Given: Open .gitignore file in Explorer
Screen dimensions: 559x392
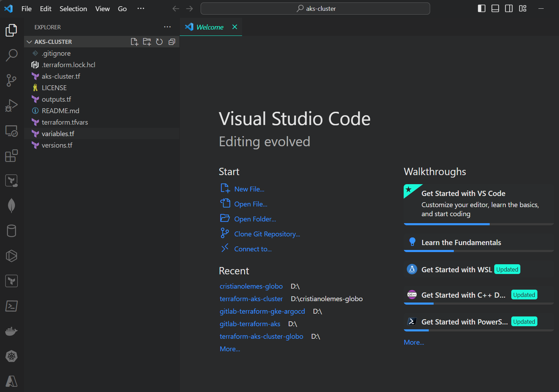Looking at the screenshot, I should click(102, 53).
